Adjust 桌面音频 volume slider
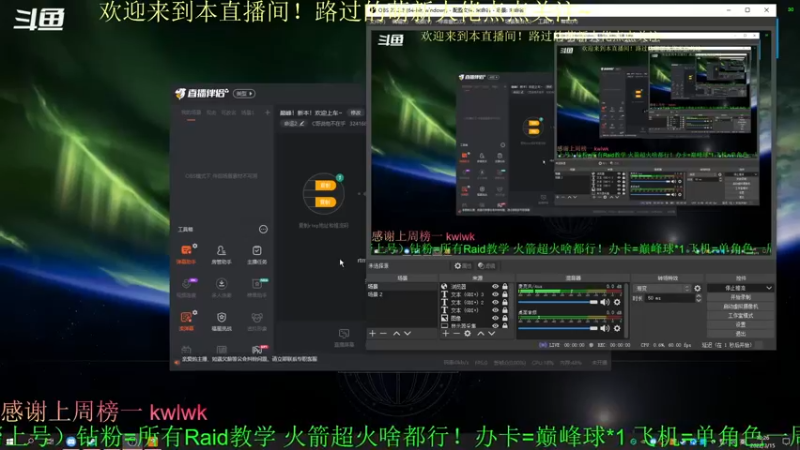Viewport: 800px width, 450px height. [x=558, y=328]
